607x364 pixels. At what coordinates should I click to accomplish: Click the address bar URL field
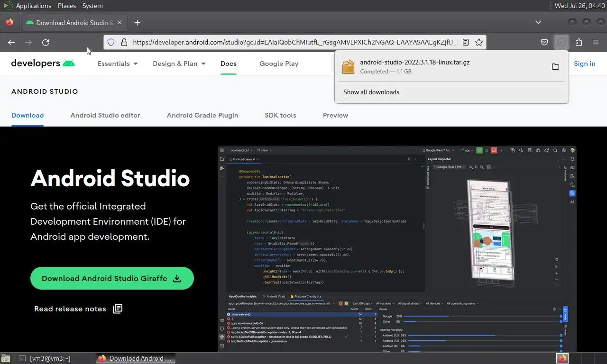(294, 42)
